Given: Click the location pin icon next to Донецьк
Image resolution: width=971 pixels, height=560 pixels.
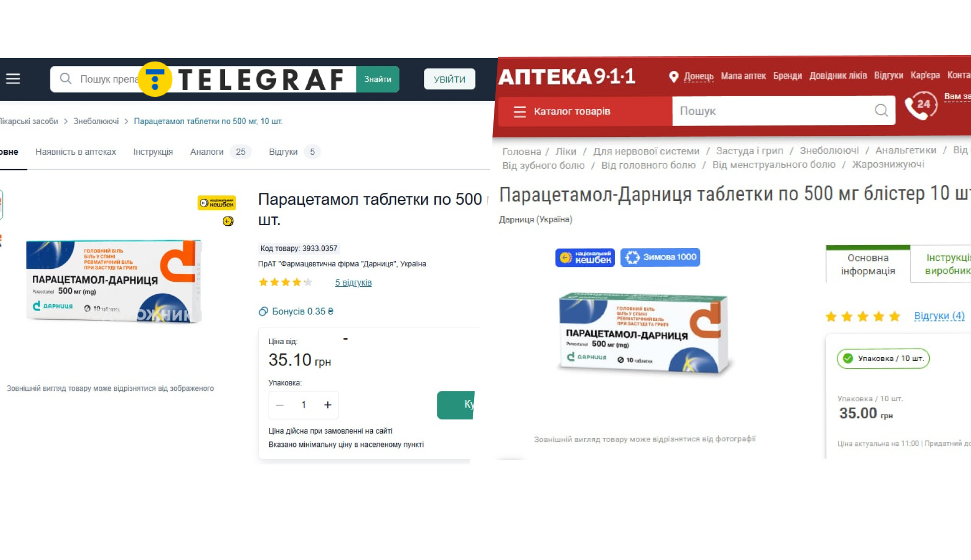Looking at the screenshot, I should coord(674,76).
